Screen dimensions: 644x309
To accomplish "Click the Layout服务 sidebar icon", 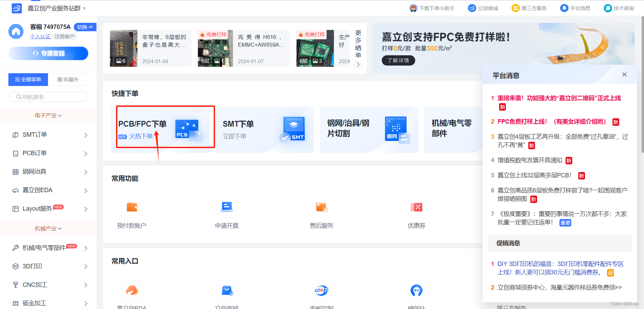I will pyautogui.click(x=15, y=209).
